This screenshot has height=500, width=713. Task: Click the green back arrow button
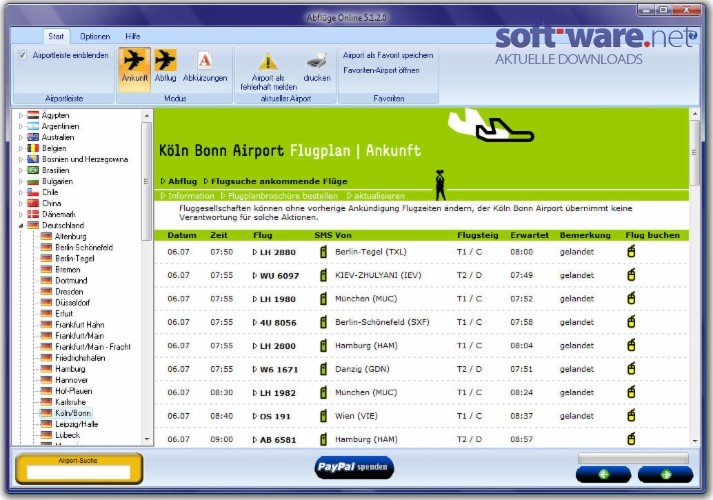pyautogui.click(x=603, y=475)
